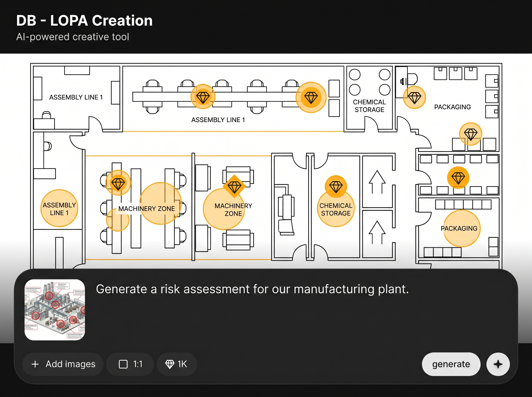Open the 1:1 aspect ratio selector
The width and height of the screenshot is (532, 397).
(x=130, y=364)
